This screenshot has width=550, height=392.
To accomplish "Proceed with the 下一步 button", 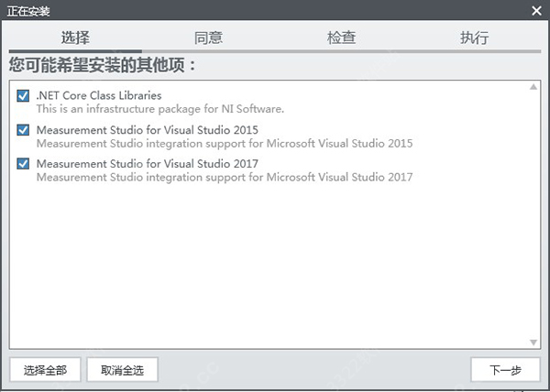I will click(x=505, y=370).
